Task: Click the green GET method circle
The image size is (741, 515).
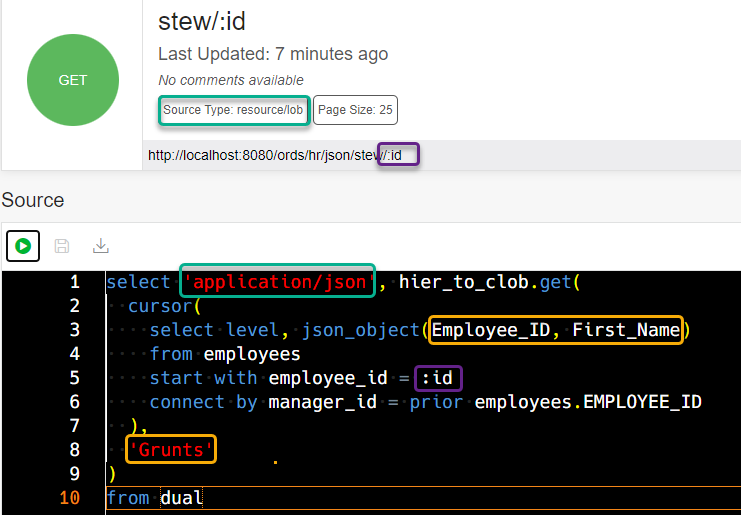Action: tap(73, 80)
